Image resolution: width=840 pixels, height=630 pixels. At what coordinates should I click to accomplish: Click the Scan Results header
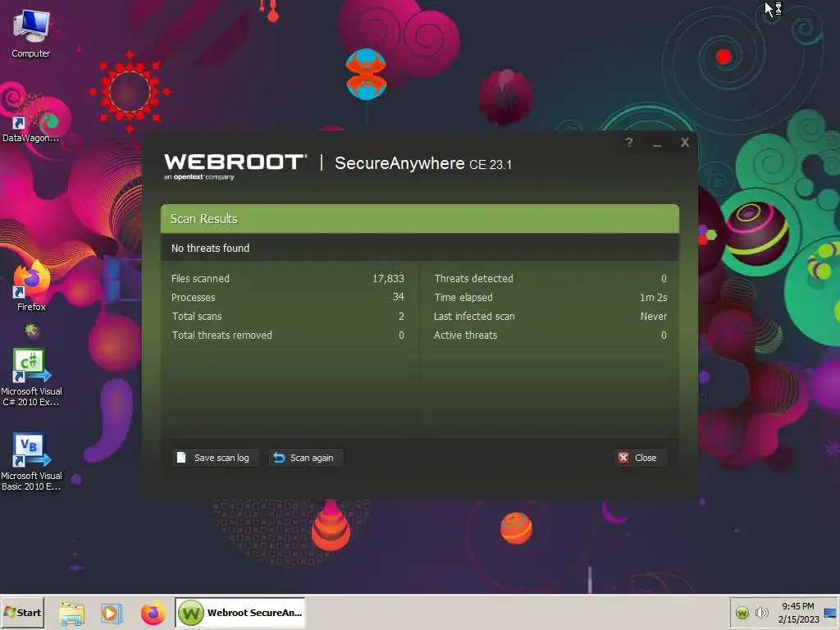pos(420,218)
